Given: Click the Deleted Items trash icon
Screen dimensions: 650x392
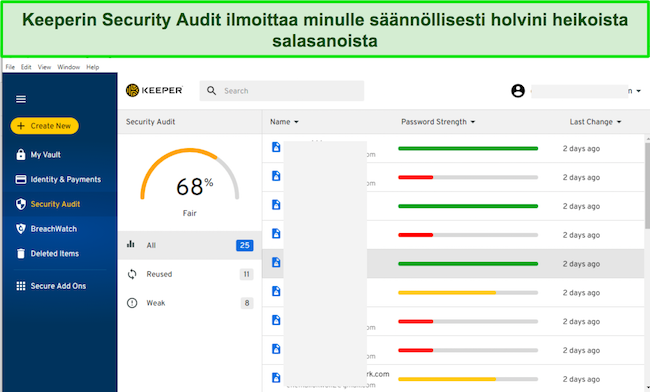Looking at the screenshot, I should pyautogui.click(x=21, y=253).
